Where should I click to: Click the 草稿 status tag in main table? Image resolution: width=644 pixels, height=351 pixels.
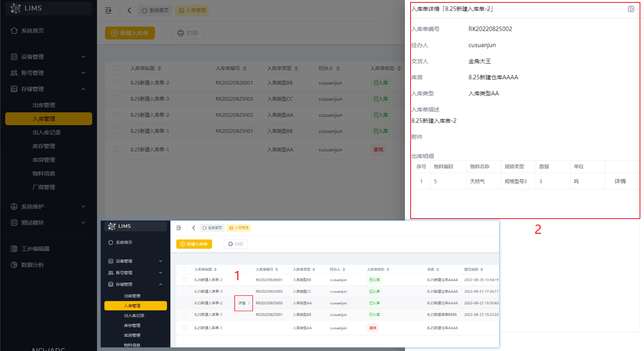(x=378, y=150)
